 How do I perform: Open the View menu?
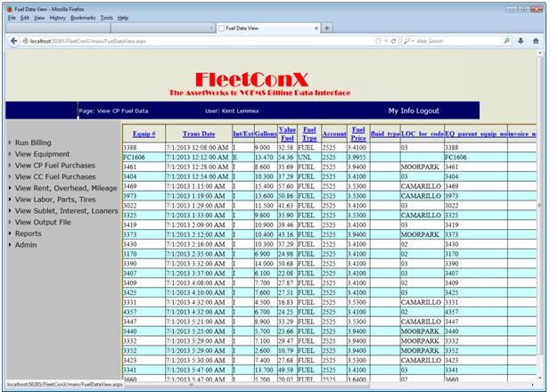pyautogui.click(x=39, y=18)
